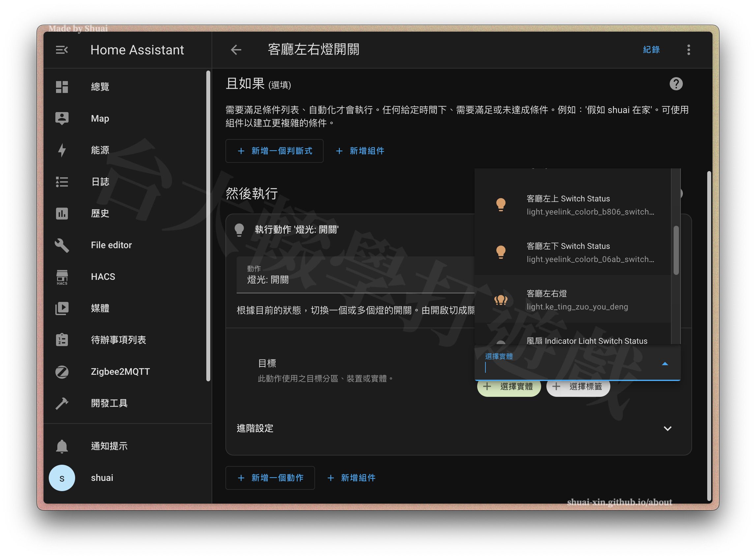Click 新增組件 under the actions section
Screen dimensions: 756x559
click(351, 478)
